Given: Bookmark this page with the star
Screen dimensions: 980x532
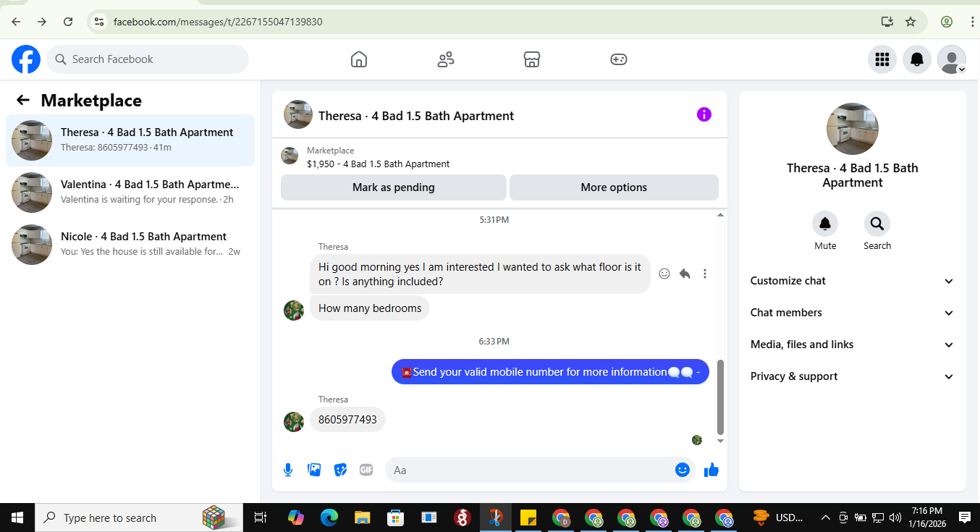Looking at the screenshot, I should 911,22.
